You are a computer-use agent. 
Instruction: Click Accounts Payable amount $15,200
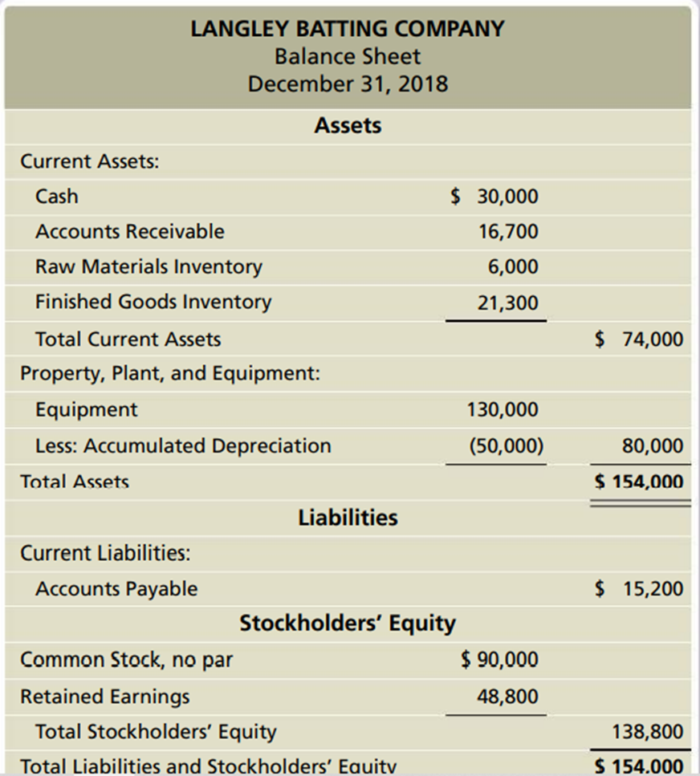point(639,589)
